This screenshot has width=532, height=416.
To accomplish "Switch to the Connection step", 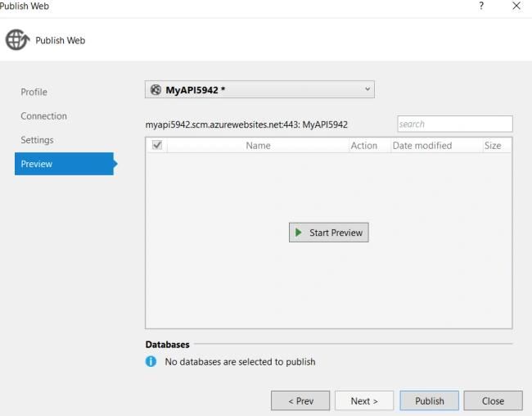I will [x=43, y=116].
